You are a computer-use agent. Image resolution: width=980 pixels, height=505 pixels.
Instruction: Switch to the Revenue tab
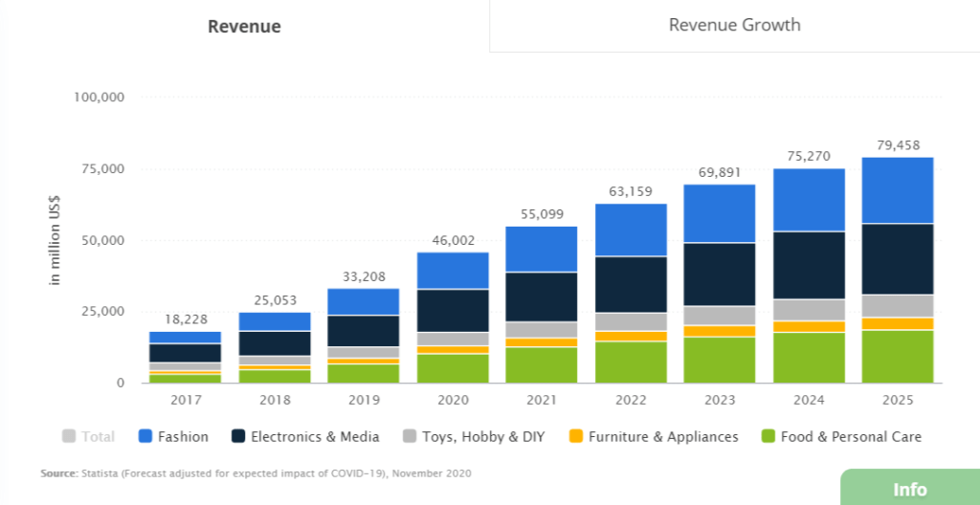click(x=244, y=26)
